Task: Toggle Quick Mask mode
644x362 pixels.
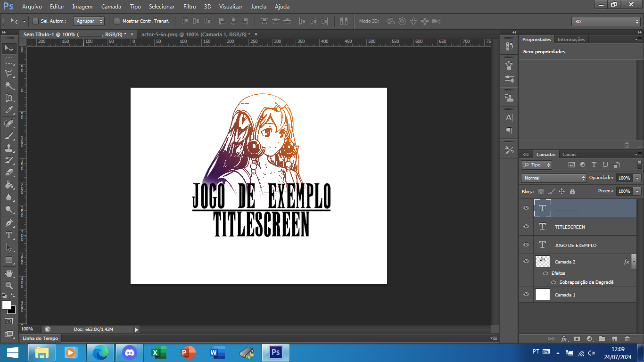Action: pos(9,321)
